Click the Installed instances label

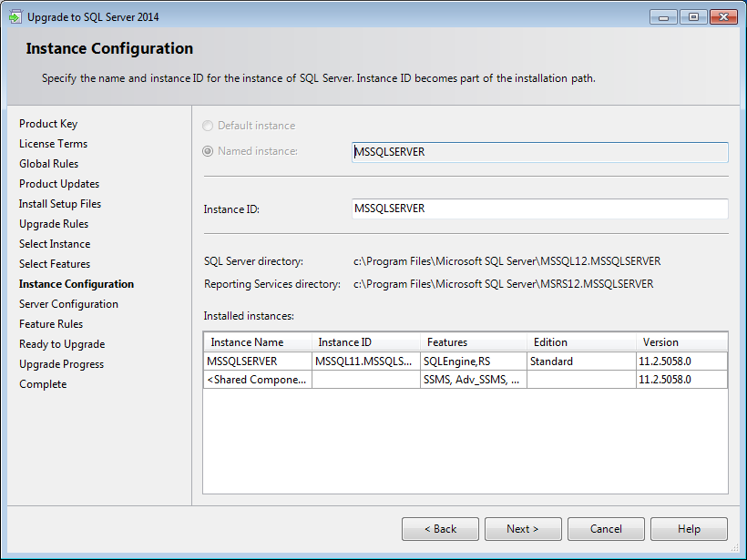249,316
